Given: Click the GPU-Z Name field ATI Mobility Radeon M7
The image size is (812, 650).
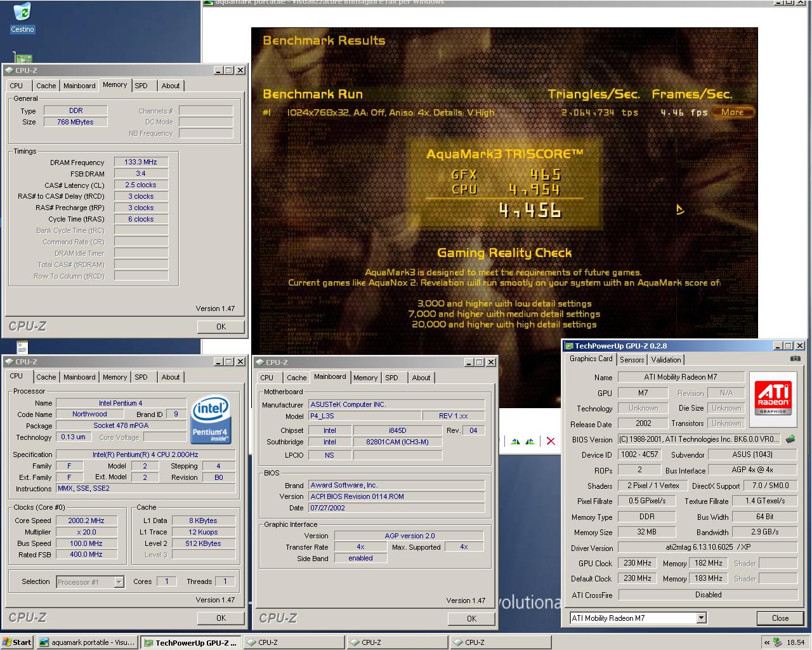Looking at the screenshot, I should pos(681,377).
